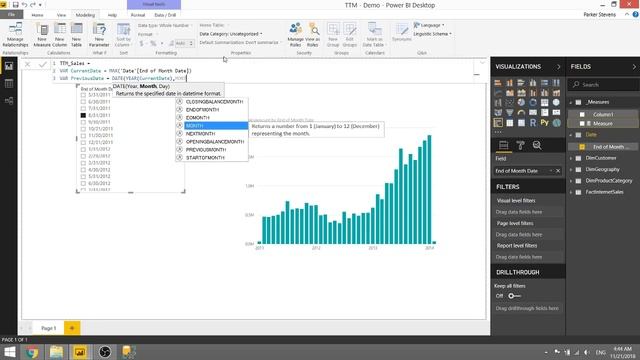
Task: Tick the Measure field checkbox
Action: (582, 123)
